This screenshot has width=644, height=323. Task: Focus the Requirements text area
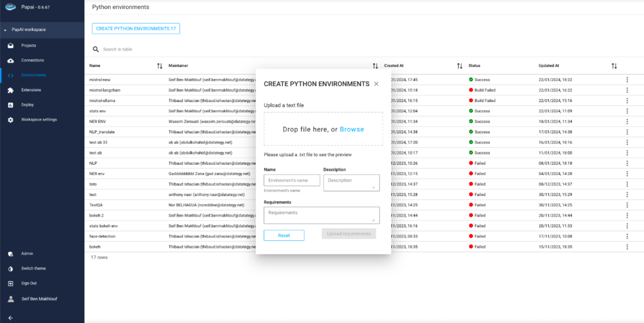pos(321,215)
